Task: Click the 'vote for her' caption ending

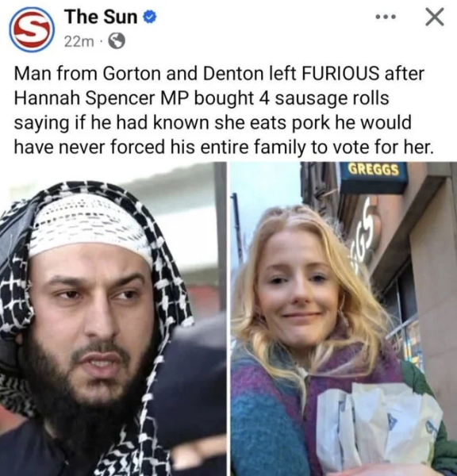Action: pyautogui.click(x=382, y=148)
